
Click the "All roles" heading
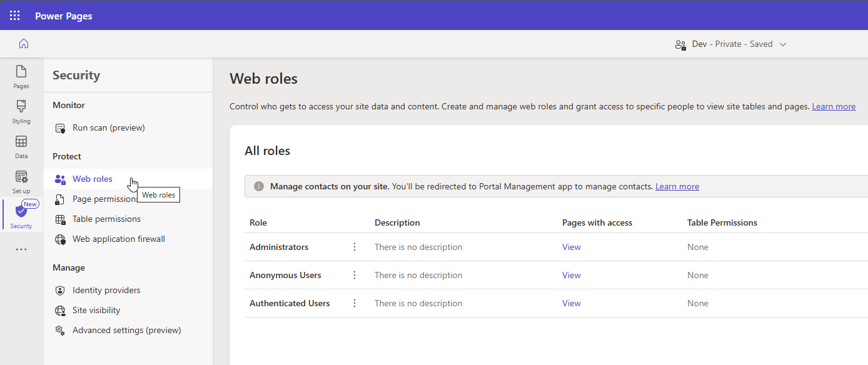tap(268, 151)
